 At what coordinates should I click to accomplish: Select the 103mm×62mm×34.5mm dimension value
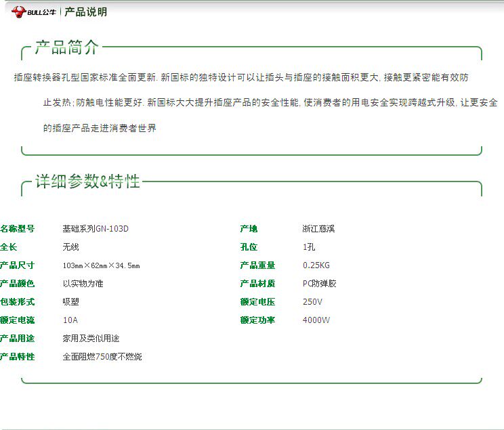pyautogui.click(x=101, y=265)
